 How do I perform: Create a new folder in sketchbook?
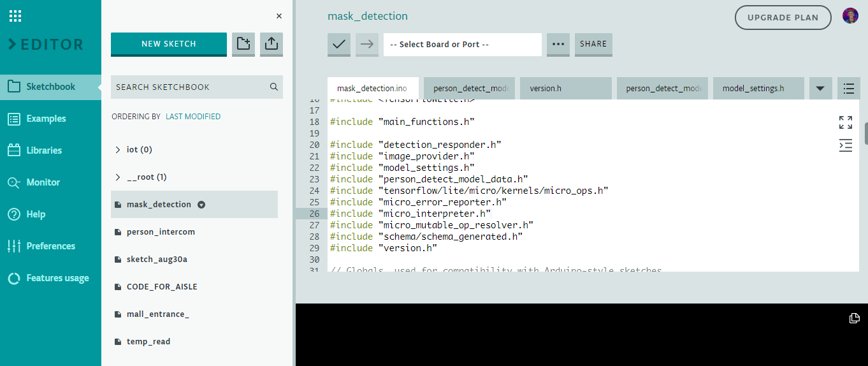point(243,44)
